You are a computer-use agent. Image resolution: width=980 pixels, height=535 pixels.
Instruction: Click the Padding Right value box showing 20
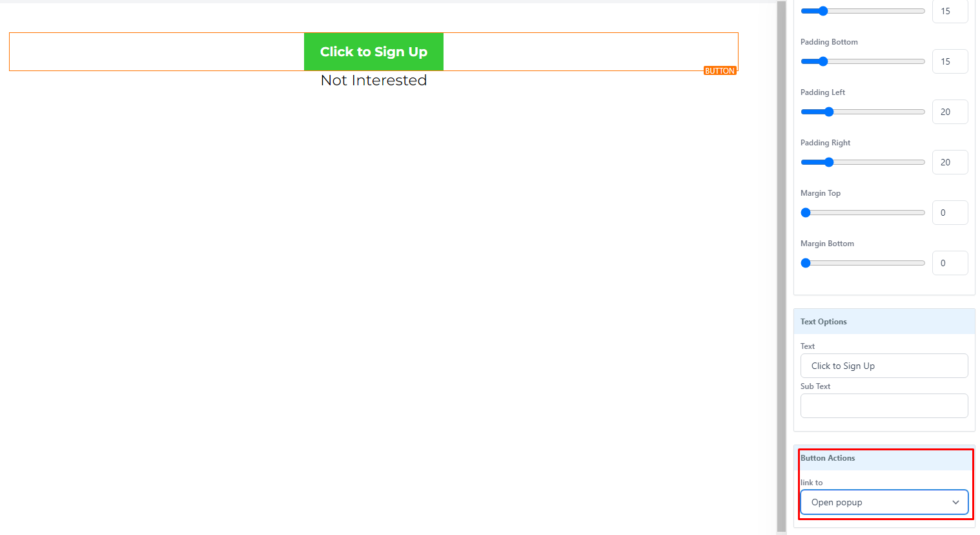point(950,162)
